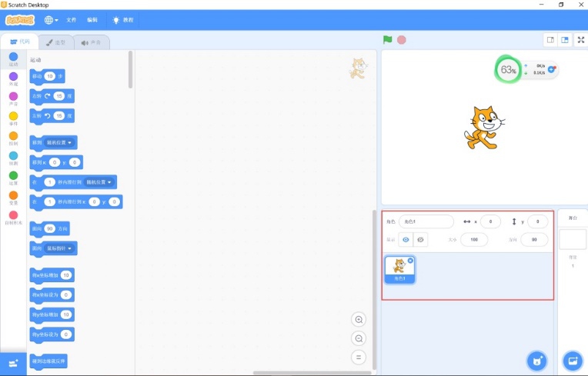Click the add sprite cat button

point(537,361)
